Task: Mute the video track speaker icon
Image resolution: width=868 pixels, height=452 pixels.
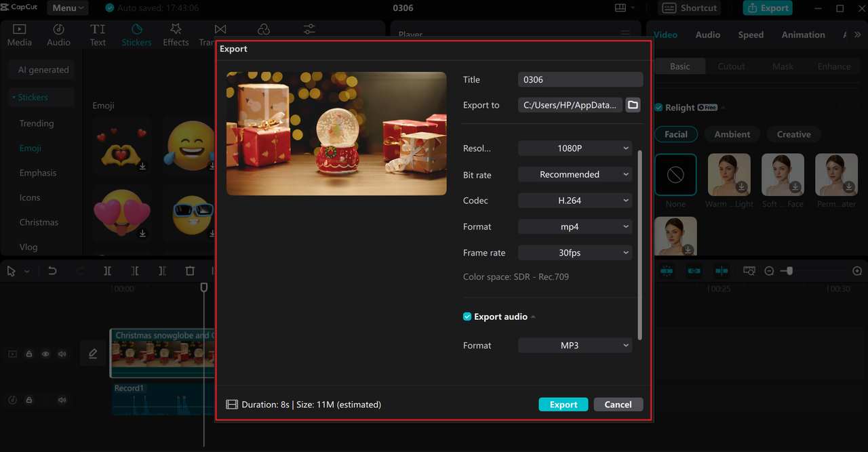Action: coord(62,354)
